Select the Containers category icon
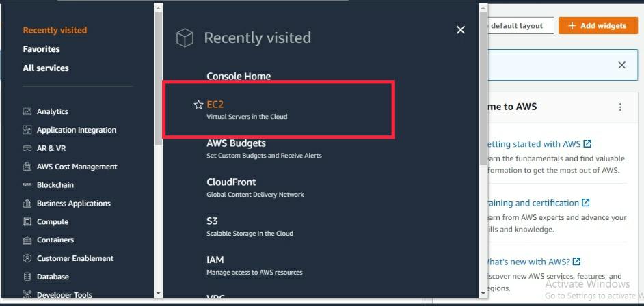Viewport: 644px width, 306px height. pyautogui.click(x=27, y=240)
